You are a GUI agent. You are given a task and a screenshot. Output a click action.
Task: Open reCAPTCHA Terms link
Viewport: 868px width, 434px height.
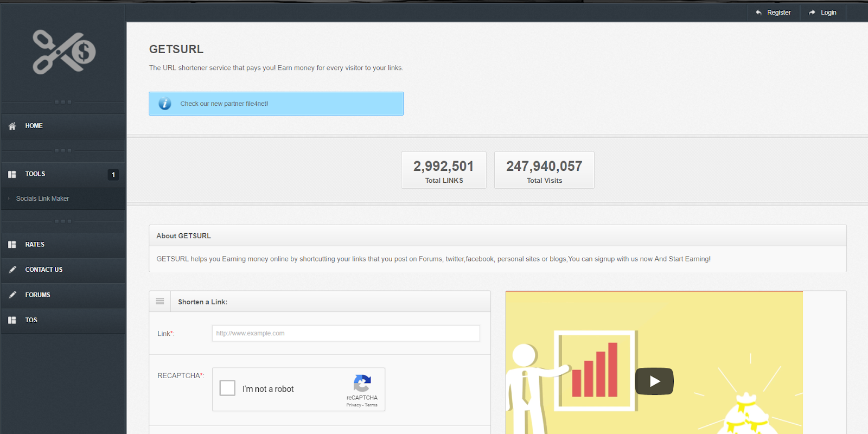click(x=371, y=405)
